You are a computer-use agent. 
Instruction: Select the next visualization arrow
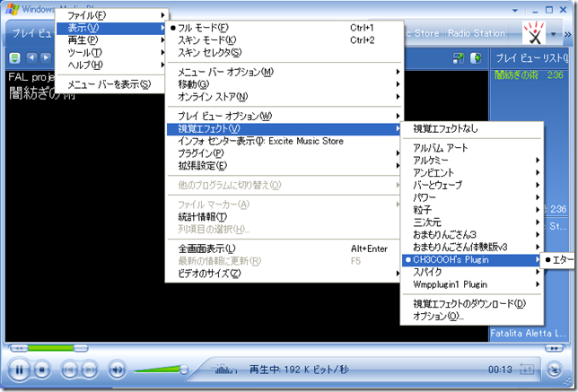click(46, 57)
